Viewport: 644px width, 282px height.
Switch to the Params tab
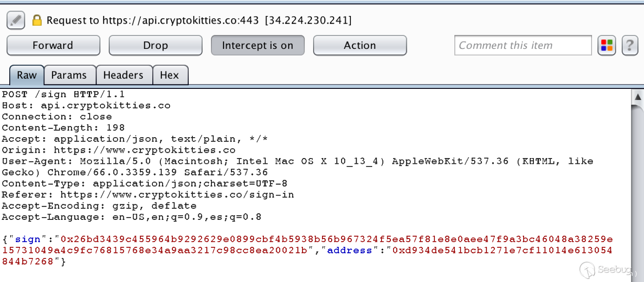pyautogui.click(x=69, y=75)
